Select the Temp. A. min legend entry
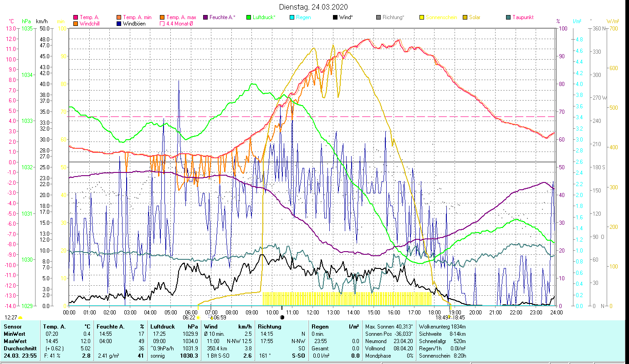Screen dimensions: 629x364 [136, 17]
